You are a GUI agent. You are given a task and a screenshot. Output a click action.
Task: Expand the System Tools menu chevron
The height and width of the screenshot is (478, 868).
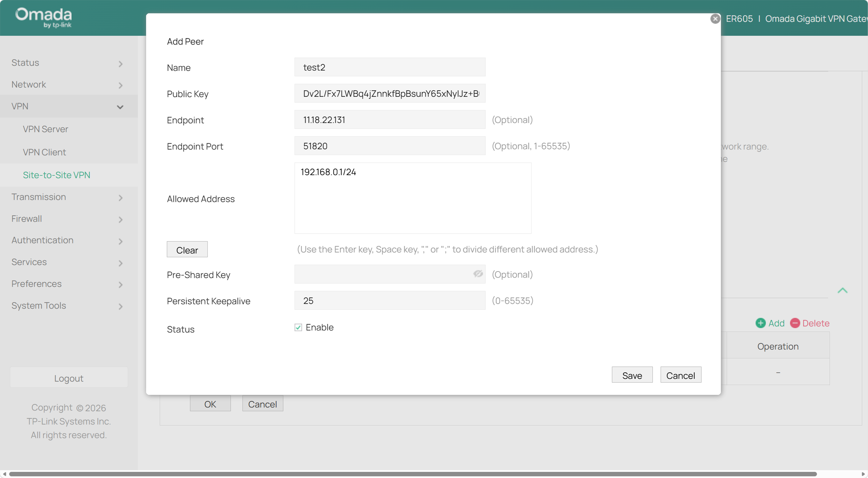[x=120, y=307]
